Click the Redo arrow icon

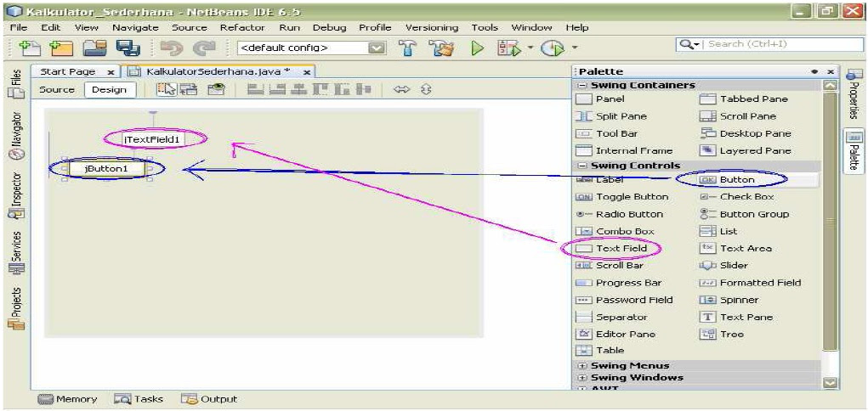(x=204, y=48)
